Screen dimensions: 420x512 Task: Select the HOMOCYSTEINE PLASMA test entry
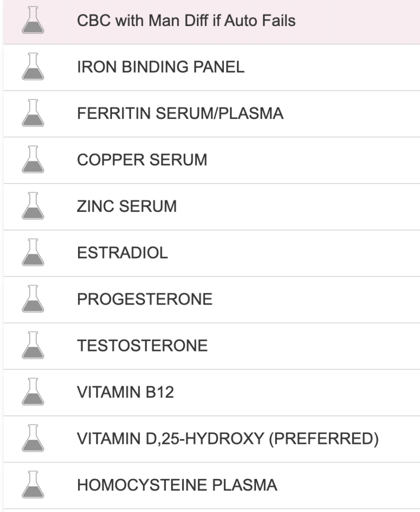pos(211,485)
